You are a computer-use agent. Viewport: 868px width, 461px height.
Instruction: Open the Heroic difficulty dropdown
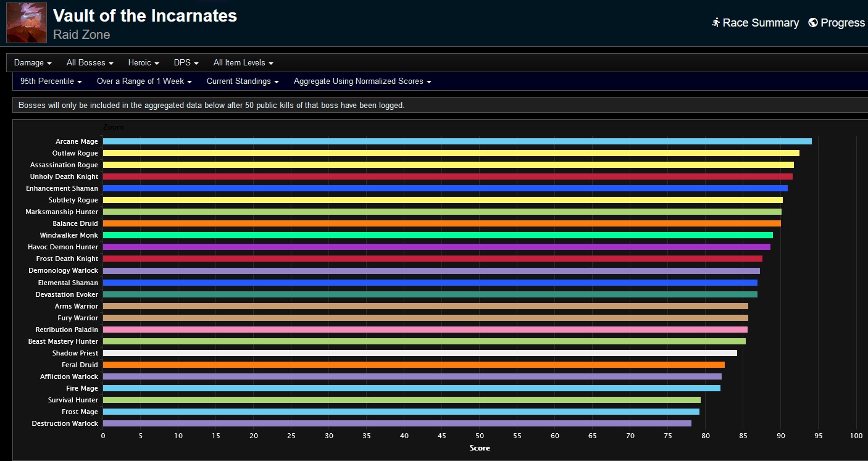(143, 62)
